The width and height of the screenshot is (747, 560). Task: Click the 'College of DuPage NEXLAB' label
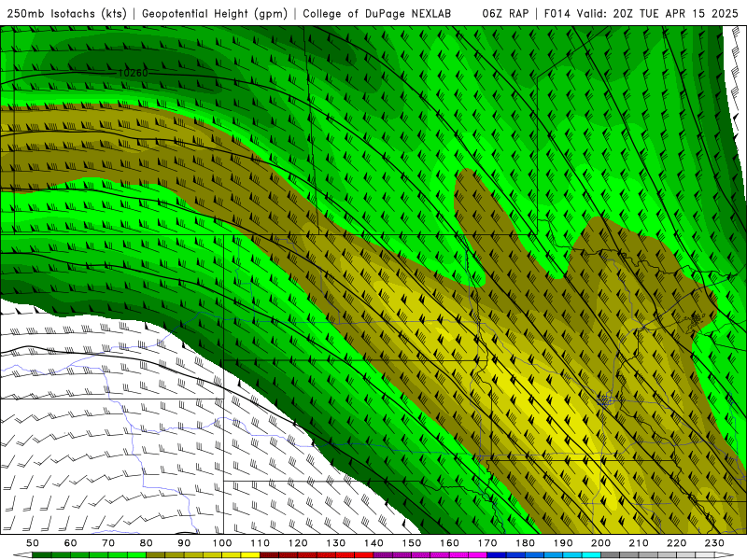(x=377, y=13)
